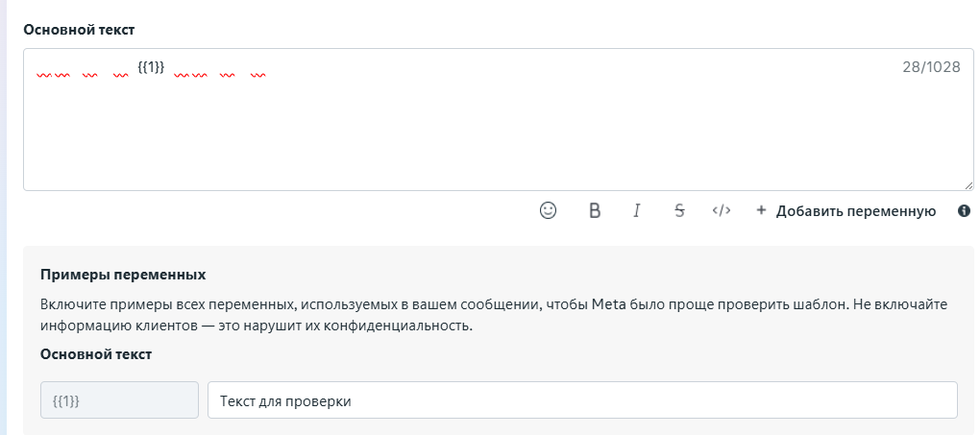Click the 28/1028 character counter
Viewport: 980px width, 435px height.
[931, 67]
